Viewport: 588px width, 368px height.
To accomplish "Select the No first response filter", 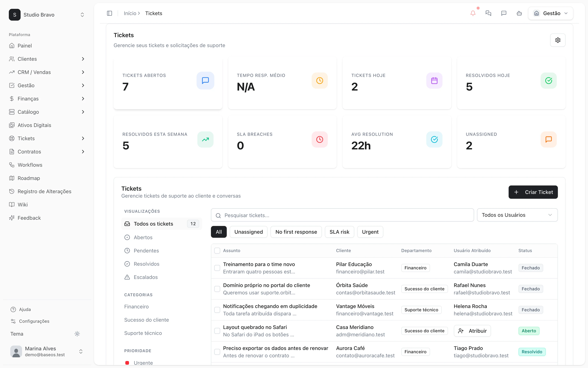I will point(296,232).
